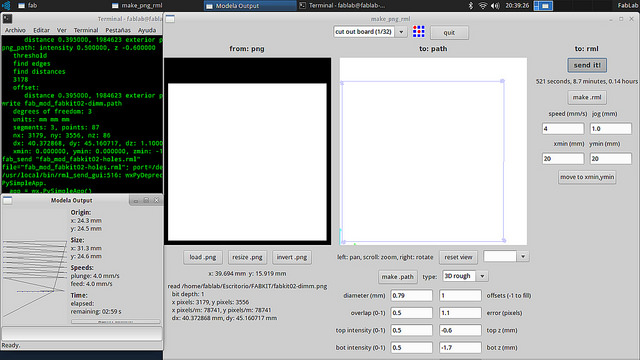640x360 pixels.
Task: Click the toolpath preview canvas
Action: [433, 151]
